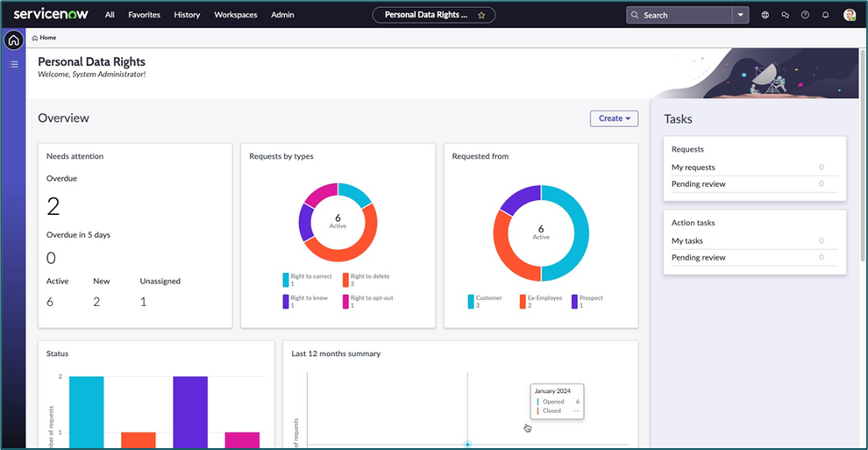Click the search magnifier icon
The width and height of the screenshot is (868, 450).
pos(635,15)
